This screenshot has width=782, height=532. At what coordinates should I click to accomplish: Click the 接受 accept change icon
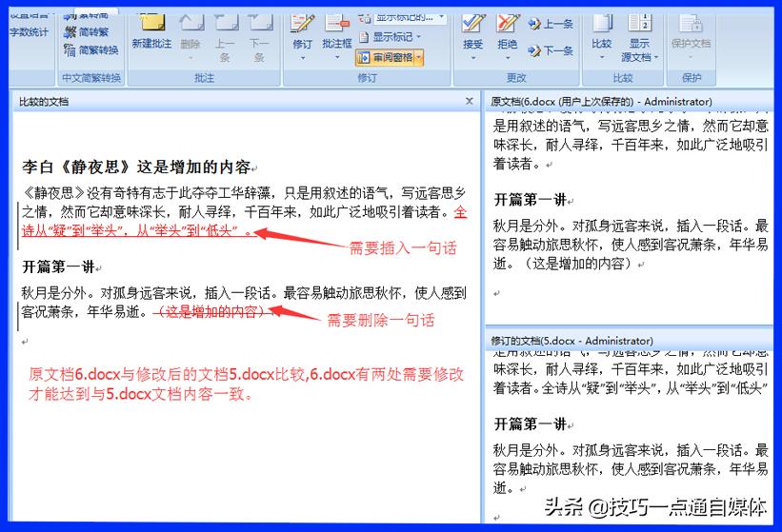tap(472, 24)
